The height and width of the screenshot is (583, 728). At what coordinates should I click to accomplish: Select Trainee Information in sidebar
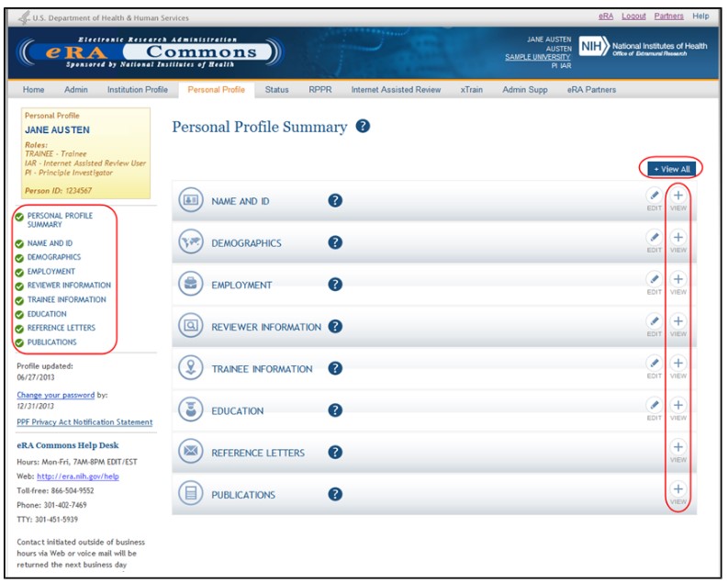[x=66, y=300]
